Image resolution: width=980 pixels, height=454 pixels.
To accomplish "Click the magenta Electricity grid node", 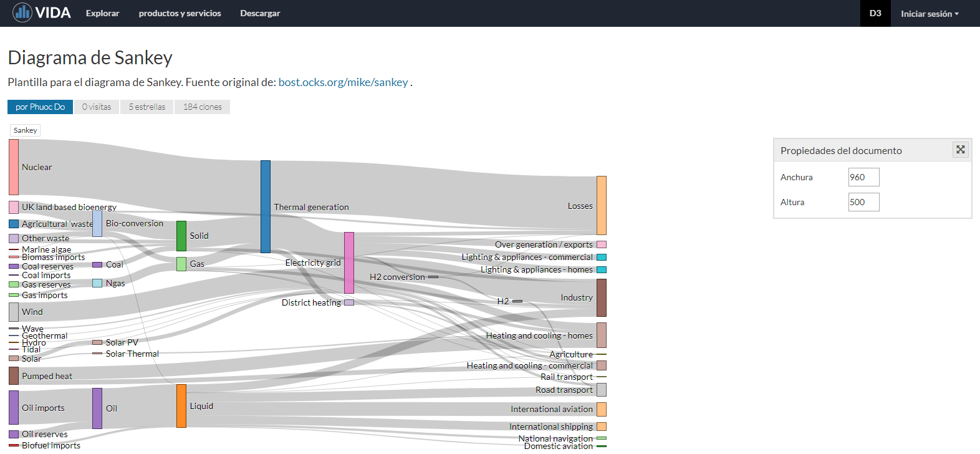I will coord(349,263).
